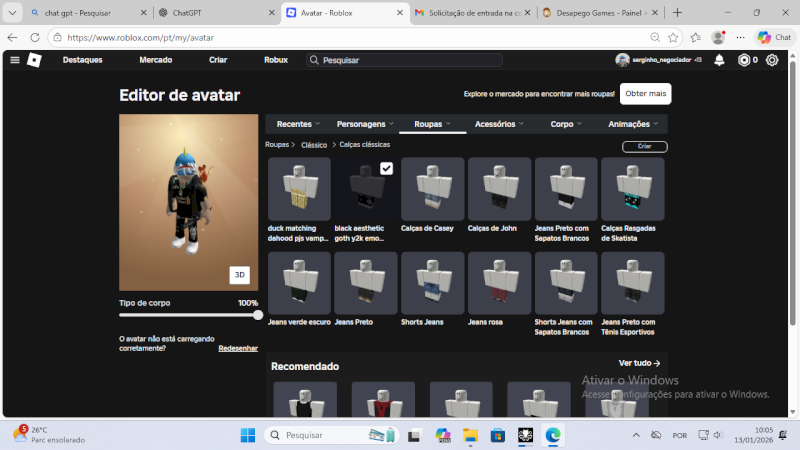This screenshot has width=800, height=450.
Task: Expand the Acessórios dropdown
Action: [499, 124]
